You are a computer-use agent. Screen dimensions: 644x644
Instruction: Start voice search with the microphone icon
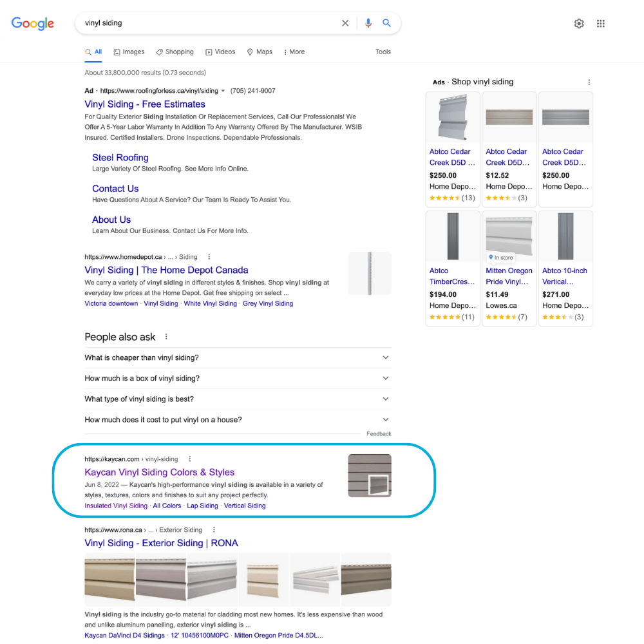click(368, 23)
